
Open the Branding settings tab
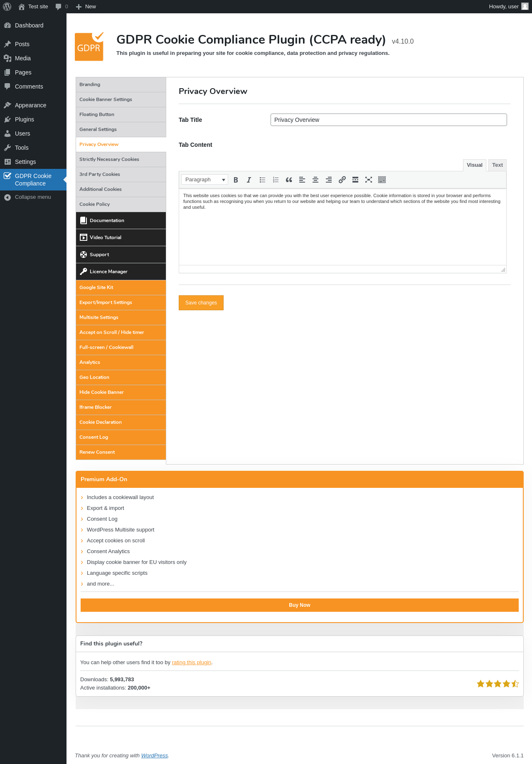[x=121, y=84]
